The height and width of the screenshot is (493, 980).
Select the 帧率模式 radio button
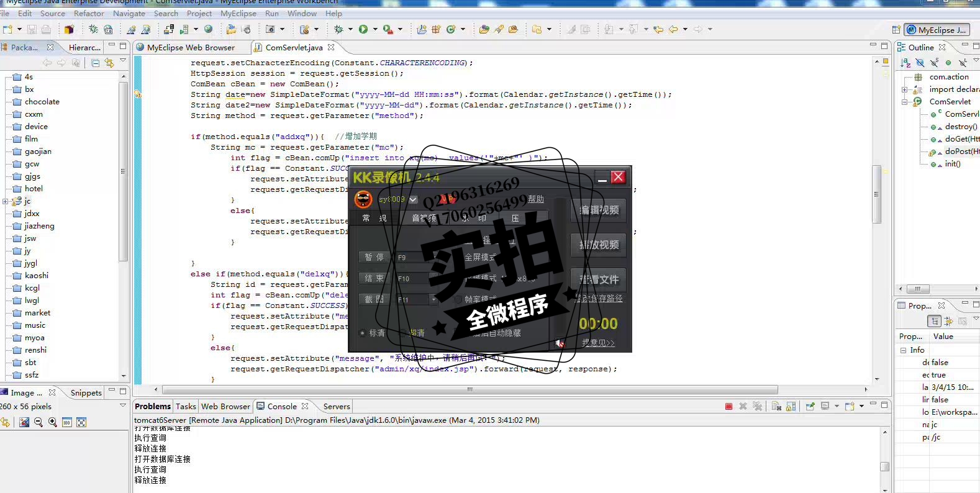pos(458,299)
